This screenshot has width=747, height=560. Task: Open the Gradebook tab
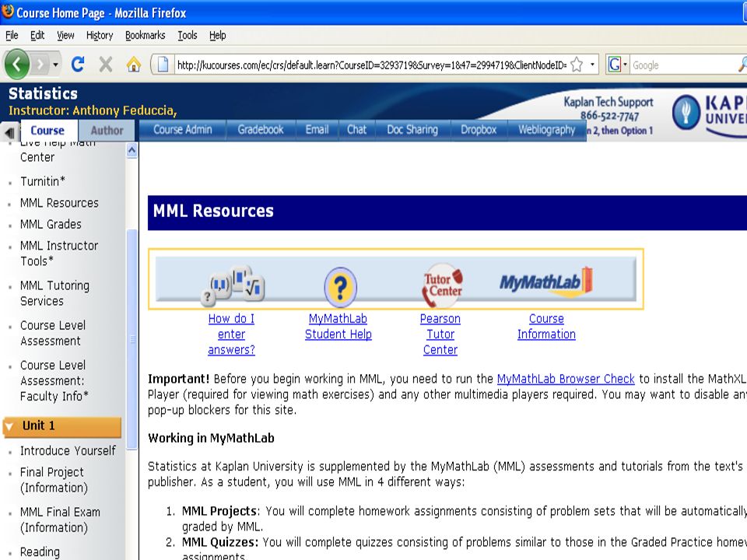[x=261, y=130]
